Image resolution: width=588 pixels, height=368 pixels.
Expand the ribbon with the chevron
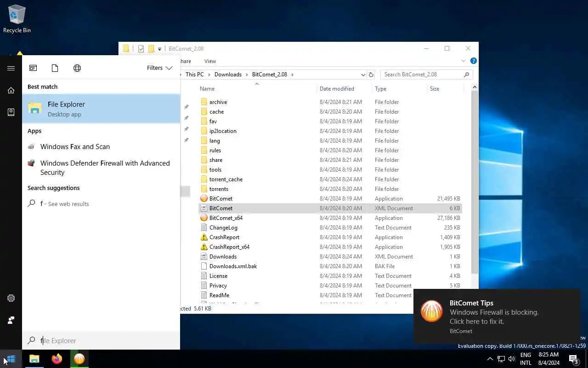(x=463, y=61)
